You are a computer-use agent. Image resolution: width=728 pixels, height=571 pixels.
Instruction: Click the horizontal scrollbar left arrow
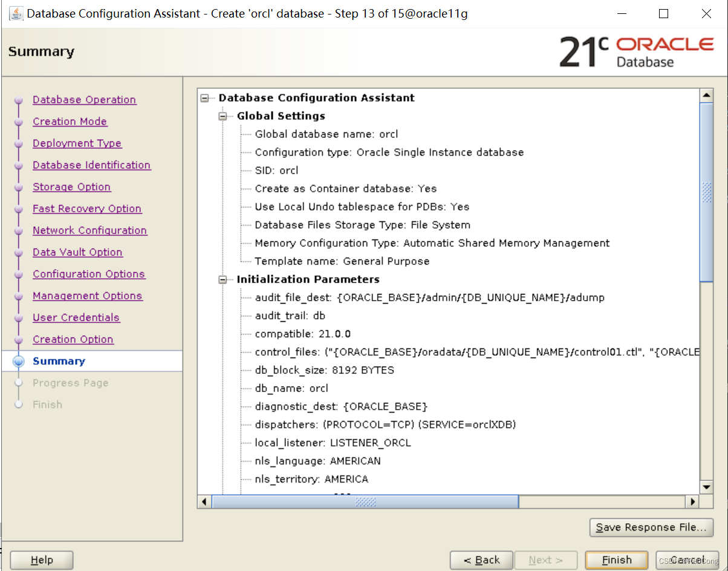click(205, 501)
